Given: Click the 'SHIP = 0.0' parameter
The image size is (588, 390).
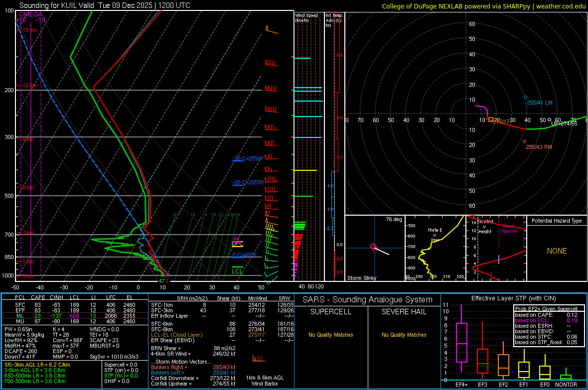Looking at the screenshot, I should (117, 381).
